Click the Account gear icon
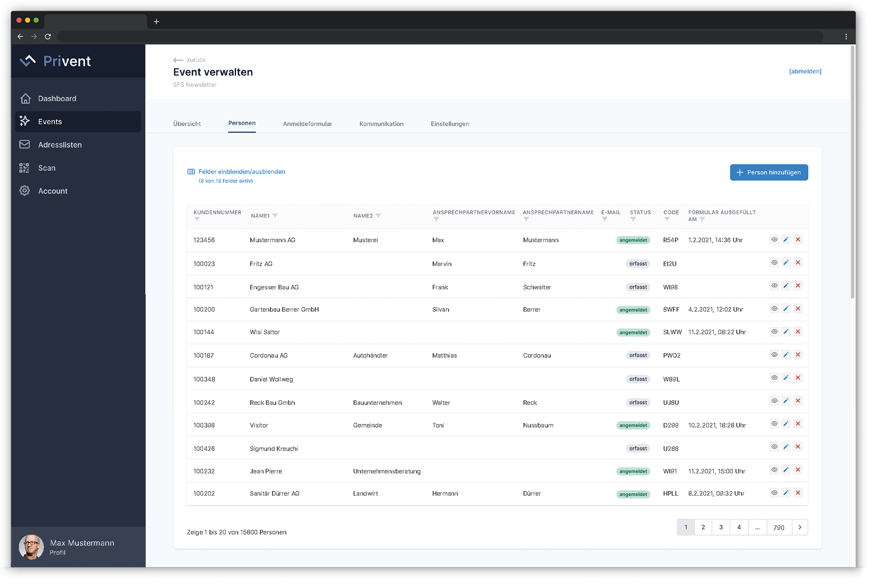The width and height of the screenshot is (874, 588). (x=24, y=191)
